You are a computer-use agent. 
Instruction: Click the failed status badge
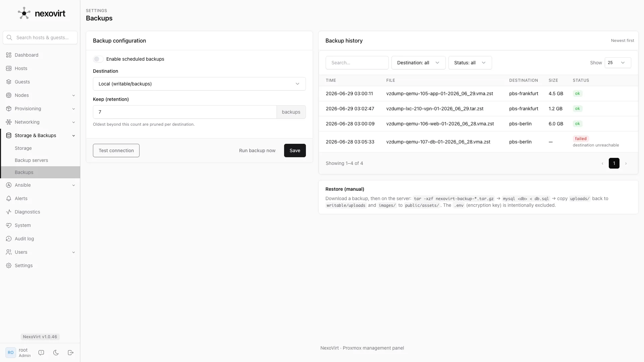coord(581,138)
